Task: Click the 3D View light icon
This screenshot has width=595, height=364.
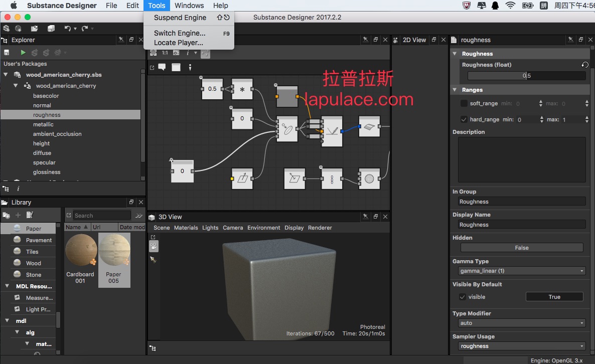Action: [x=154, y=260]
